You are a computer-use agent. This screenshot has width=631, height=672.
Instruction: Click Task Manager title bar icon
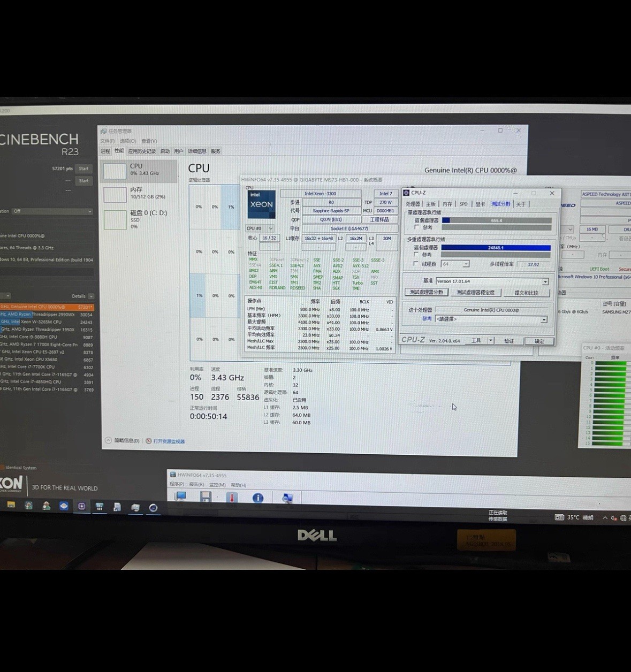click(x=103, y=131)
